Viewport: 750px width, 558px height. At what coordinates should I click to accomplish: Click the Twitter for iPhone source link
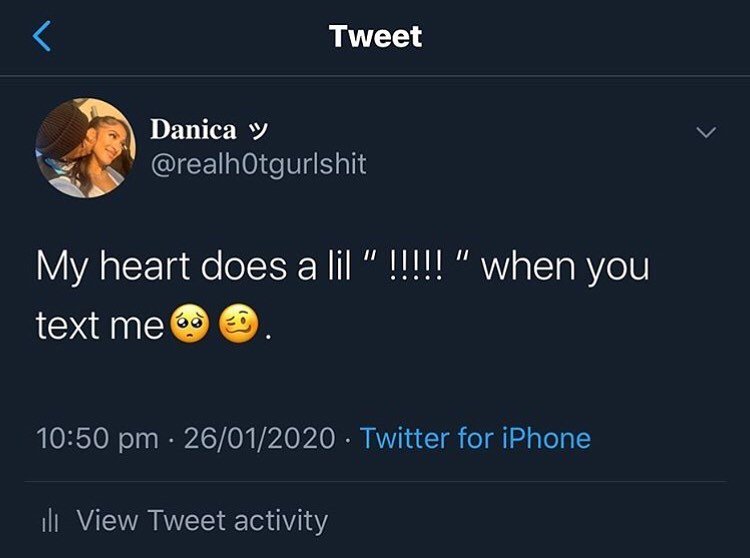coord(475,438)
